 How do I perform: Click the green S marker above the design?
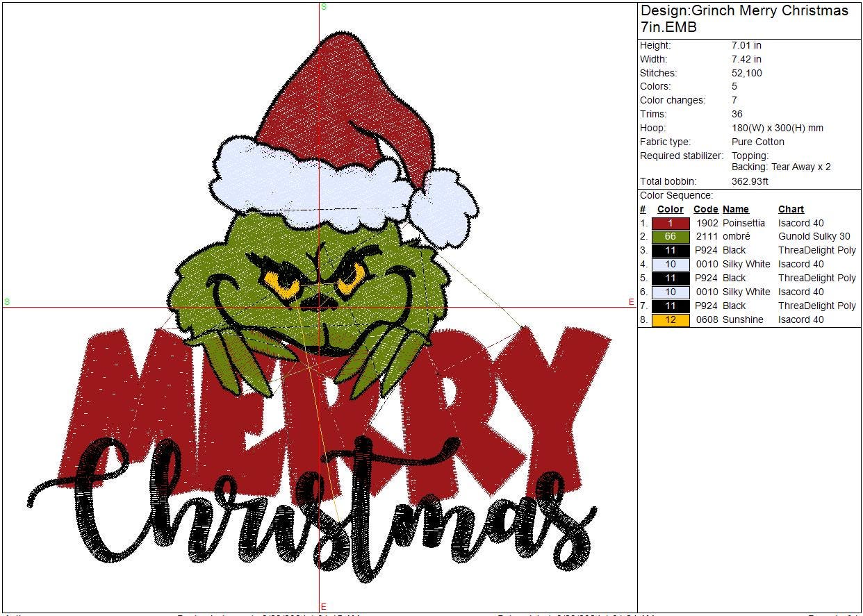[x=323, y=7]
